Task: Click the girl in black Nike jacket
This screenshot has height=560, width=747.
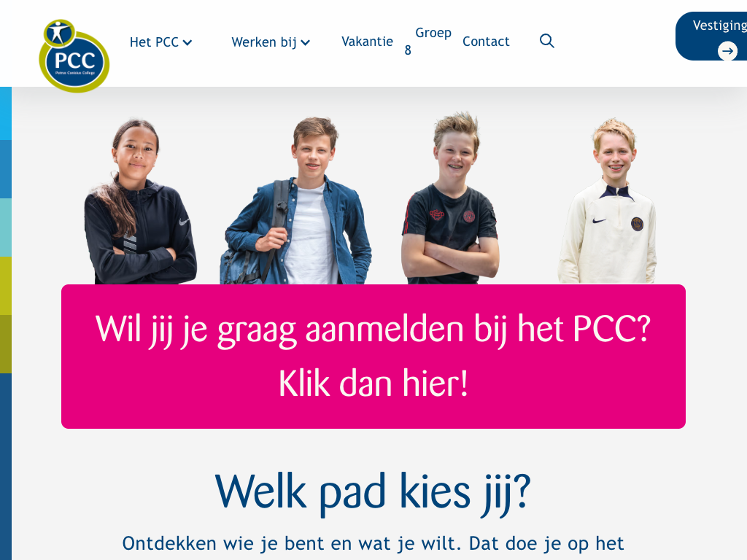Action: pyautogui.click(x=141, y=202)
